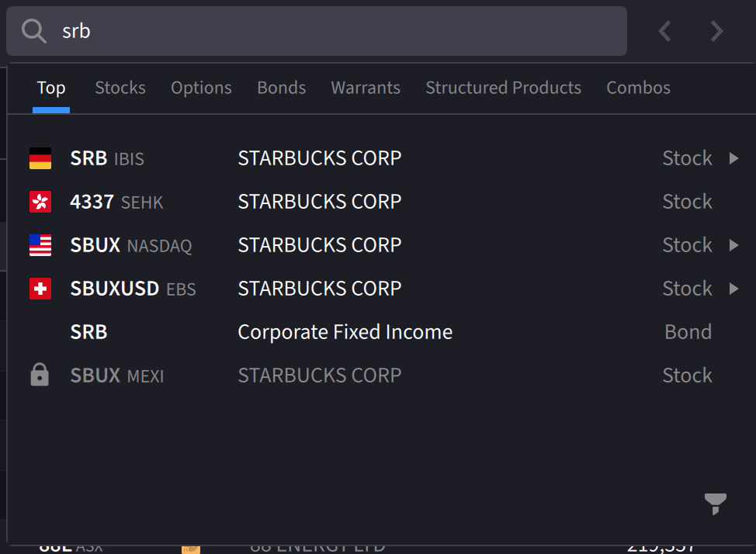756x554 pixels.
Task: Click the German flag beside SRB IBIS
Action: [40, 158]
